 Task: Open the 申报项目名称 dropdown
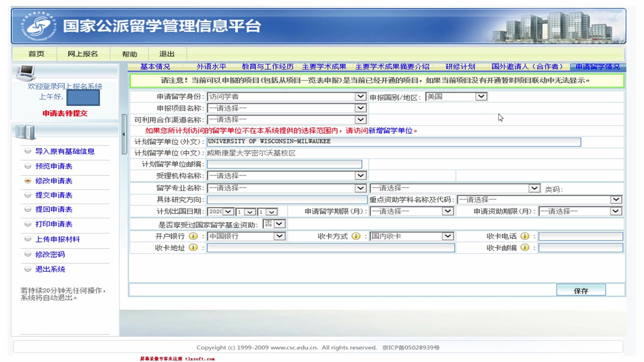(x=287, y=108)
